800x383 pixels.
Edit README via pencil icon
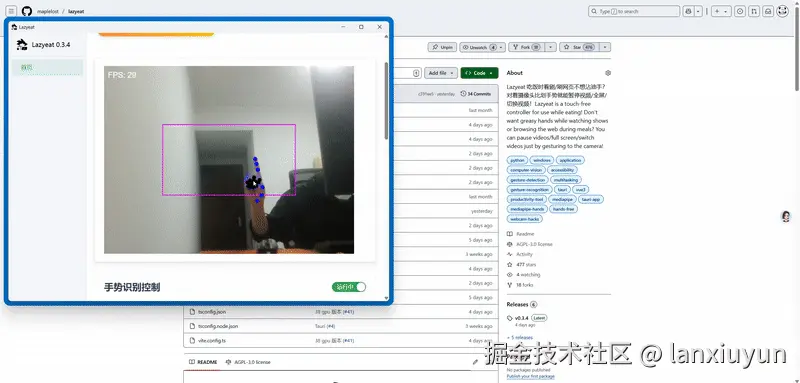476,362
